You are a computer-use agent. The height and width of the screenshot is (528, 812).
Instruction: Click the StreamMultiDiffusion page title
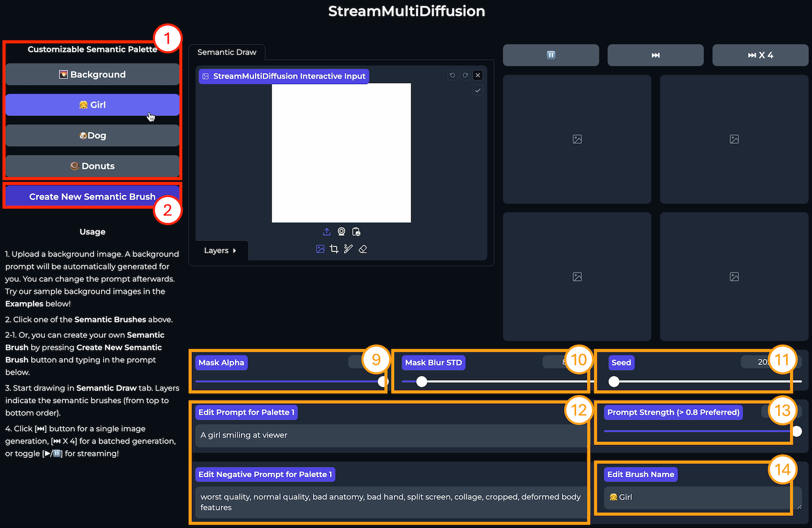tap(407, 11)
